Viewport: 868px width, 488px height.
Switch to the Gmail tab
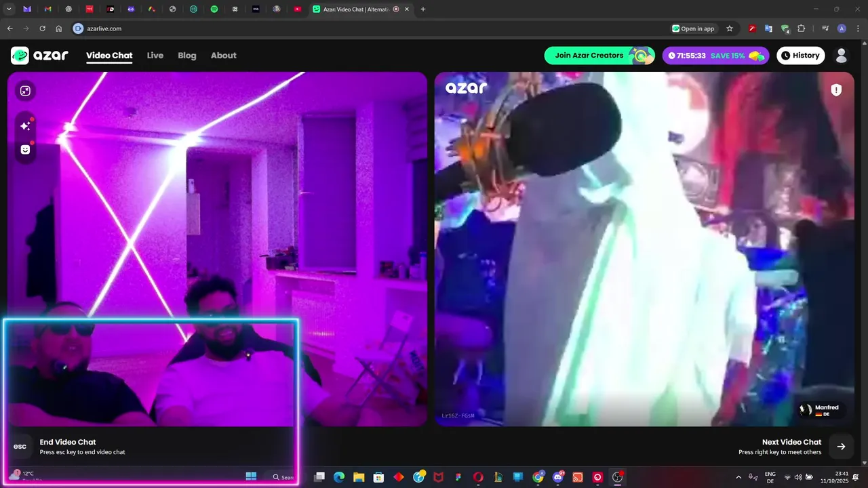click(x=47, y=9)
